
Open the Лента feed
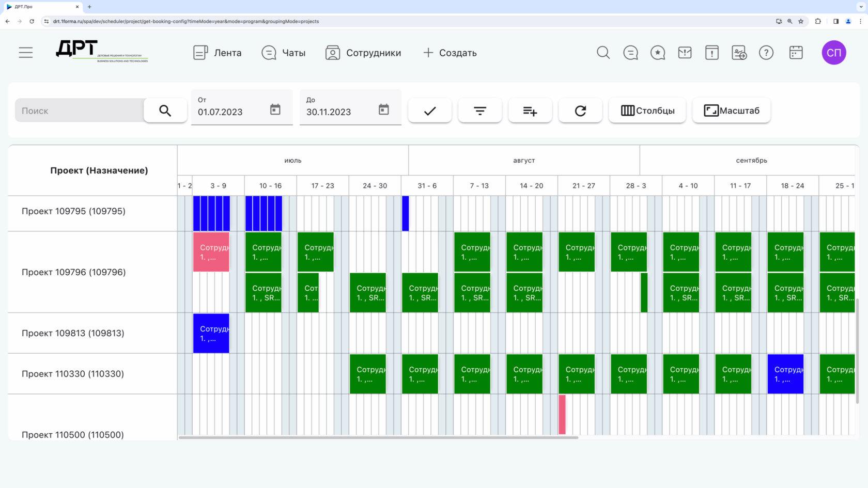(217, 53)
